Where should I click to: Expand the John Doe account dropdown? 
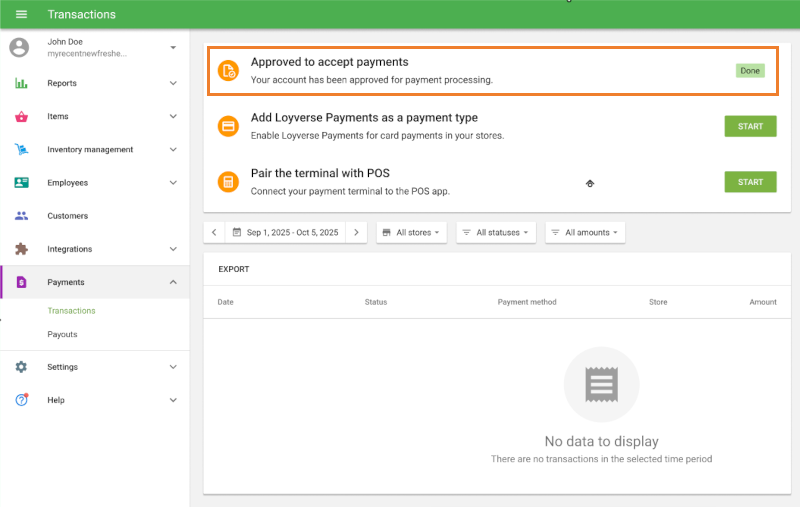[173, 47]
